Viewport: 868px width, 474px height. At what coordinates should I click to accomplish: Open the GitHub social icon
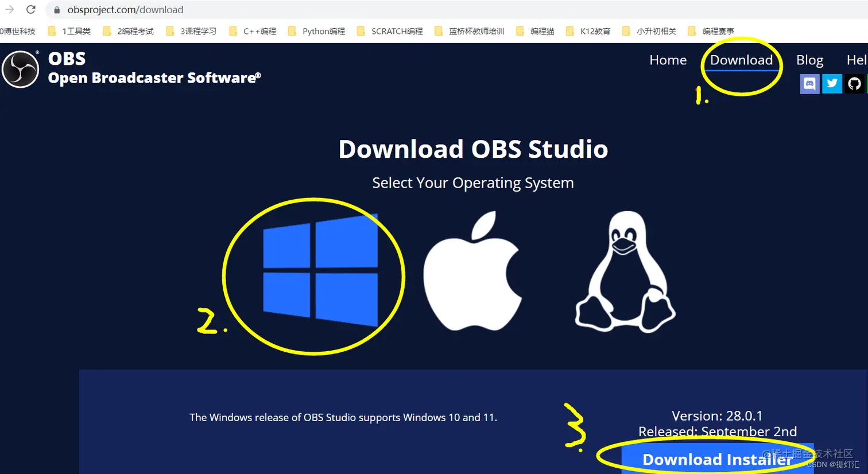(854, 84)
